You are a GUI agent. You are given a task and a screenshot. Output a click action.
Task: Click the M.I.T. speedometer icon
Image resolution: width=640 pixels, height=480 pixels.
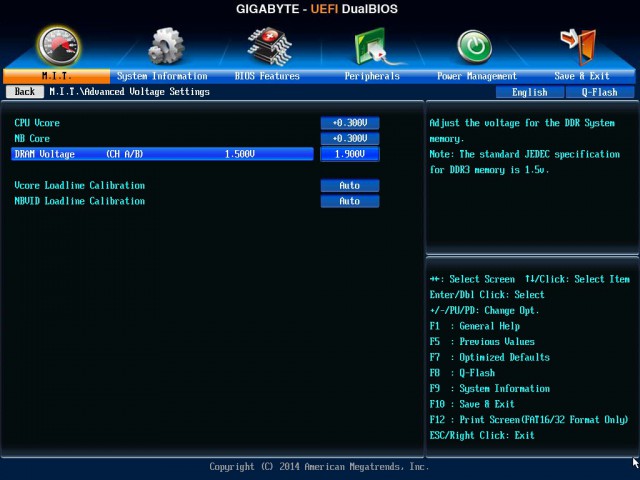pos(59,46)
